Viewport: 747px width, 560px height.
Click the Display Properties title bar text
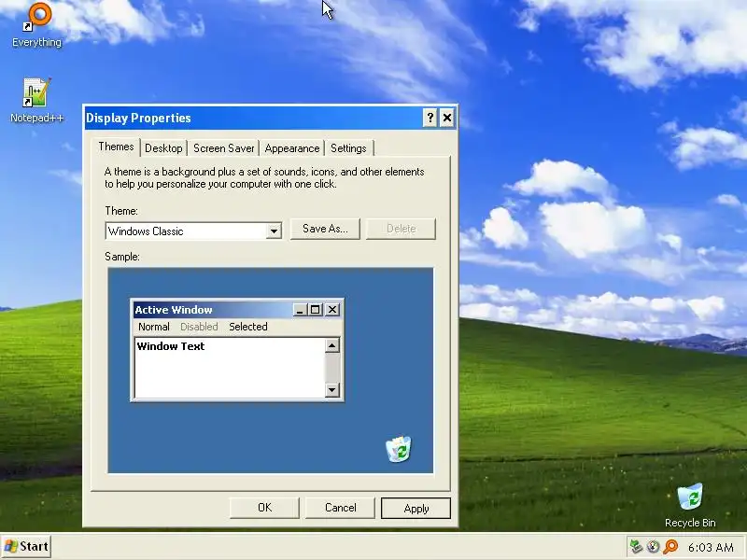tap(138, 119)
